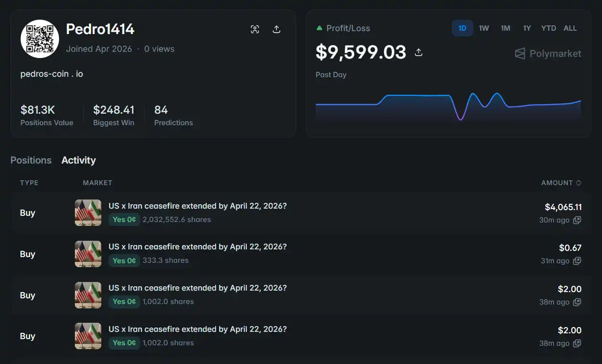This screenshot has height=364, width=602.
Task: Select the 1M time range
Action: click(x=506, y=28)
